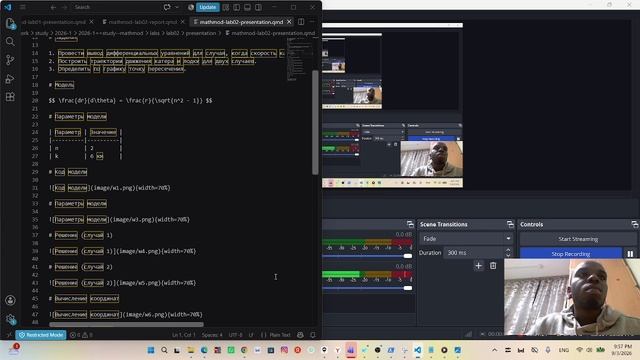Close the mathmod-lab02-report.qmd tab

pos(182,22)
